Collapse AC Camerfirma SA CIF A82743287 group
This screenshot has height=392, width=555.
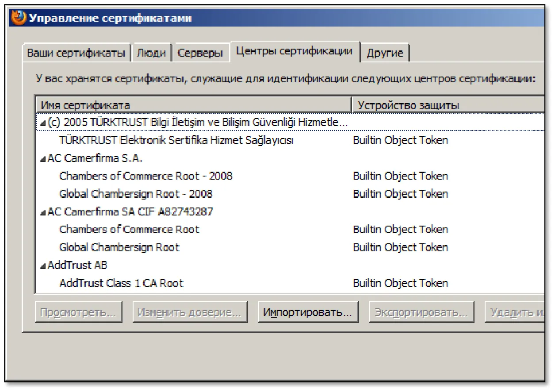click(x=43, y=212)
